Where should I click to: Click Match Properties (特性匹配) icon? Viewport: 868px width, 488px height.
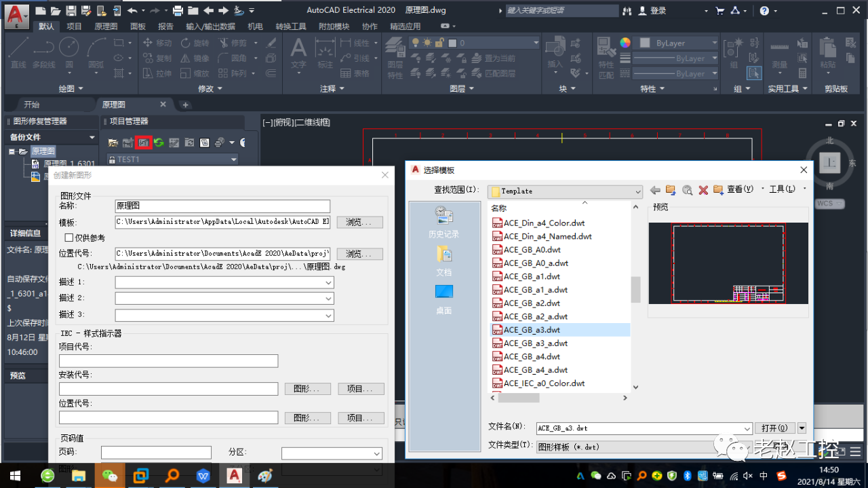[606, 58]
